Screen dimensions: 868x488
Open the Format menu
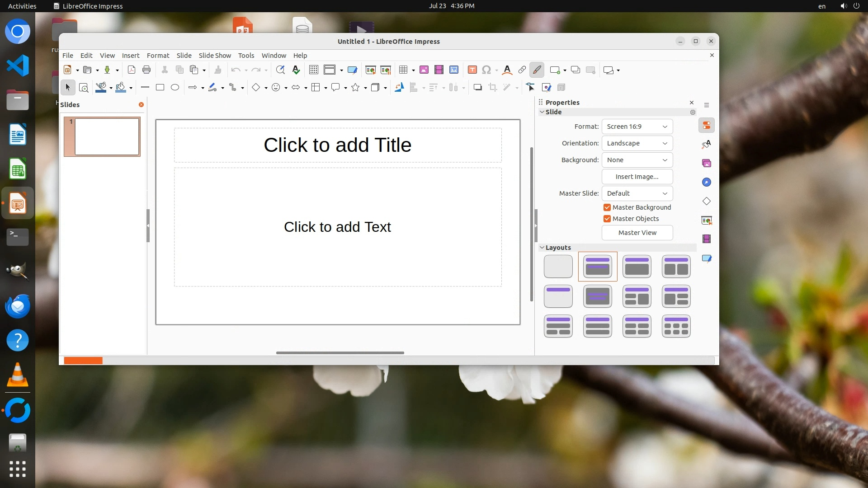click(x=158, y=56)
